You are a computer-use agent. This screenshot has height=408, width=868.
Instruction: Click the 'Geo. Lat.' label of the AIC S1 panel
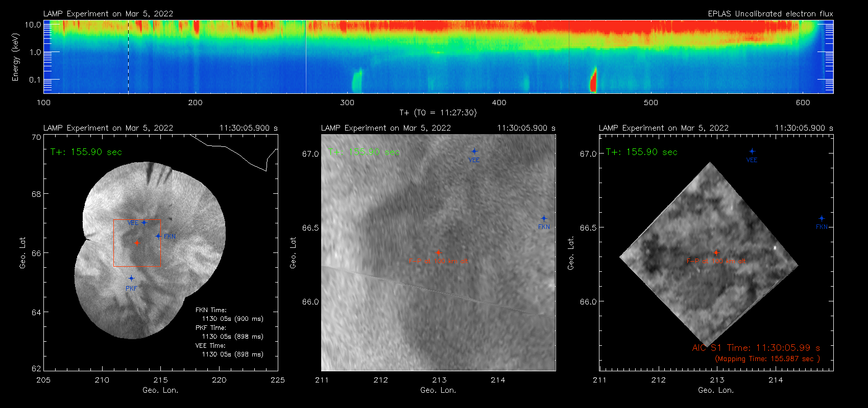click(571, 252)
